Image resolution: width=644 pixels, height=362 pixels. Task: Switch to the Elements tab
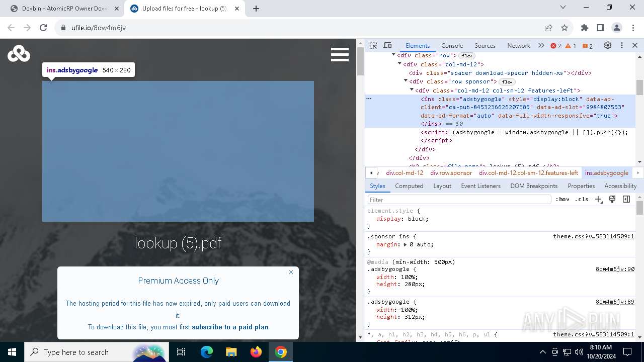point(418,45)
